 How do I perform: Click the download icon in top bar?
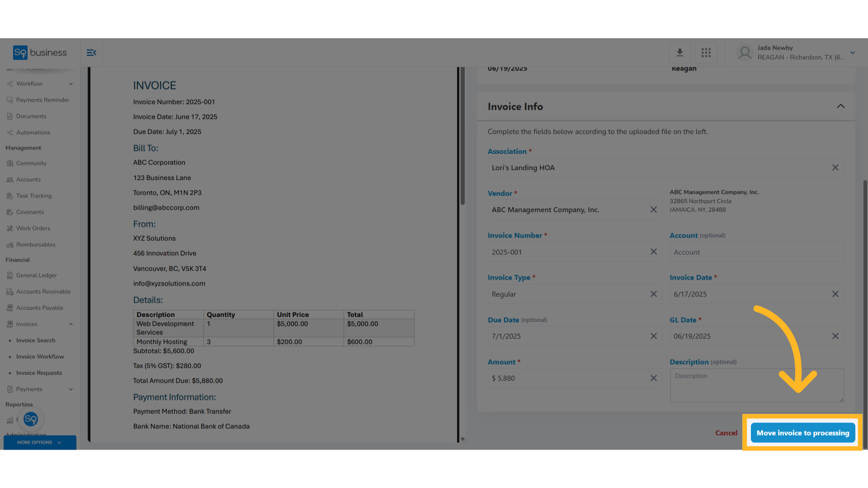point(679,53)
